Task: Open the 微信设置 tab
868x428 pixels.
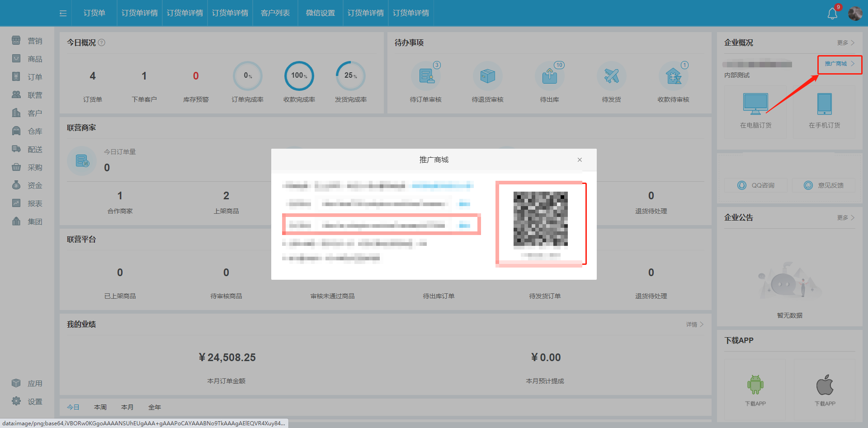Action: tap(320, 13)
